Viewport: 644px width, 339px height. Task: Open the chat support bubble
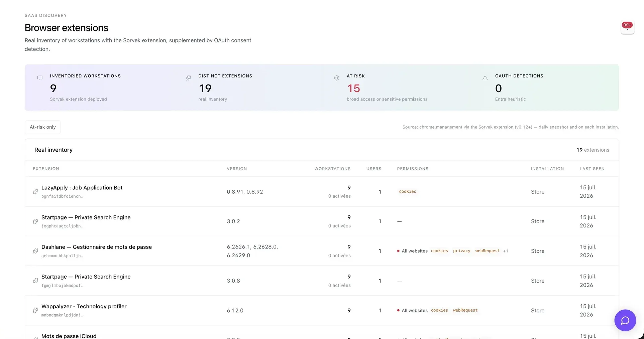coord(625,320)
